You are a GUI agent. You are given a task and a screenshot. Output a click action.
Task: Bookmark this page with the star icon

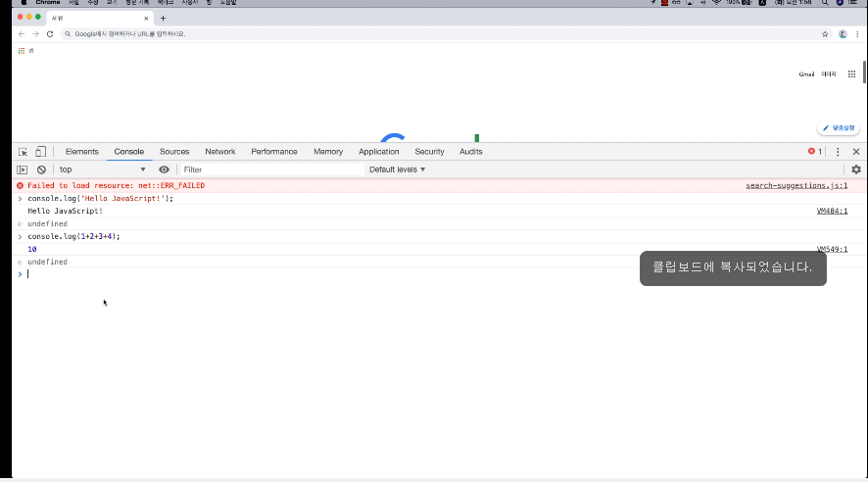click(x=825, y=34)
